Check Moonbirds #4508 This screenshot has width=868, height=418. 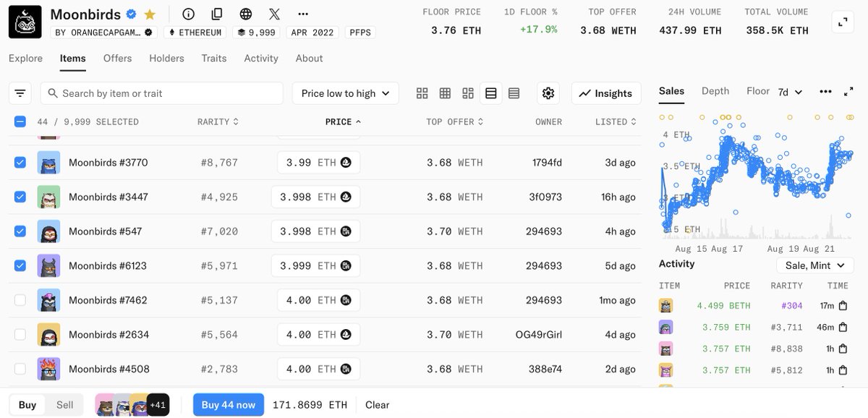pos(20,369)
